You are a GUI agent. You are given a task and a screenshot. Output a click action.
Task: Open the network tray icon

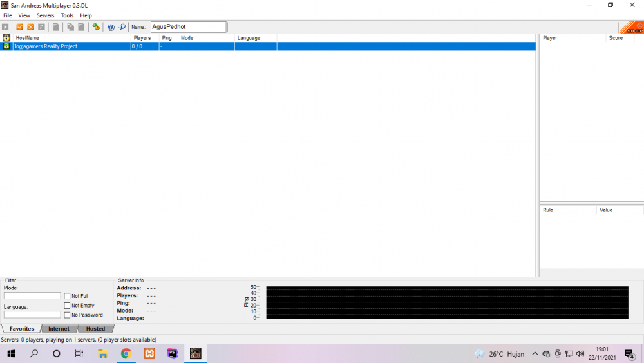click(x=569, y=354)
